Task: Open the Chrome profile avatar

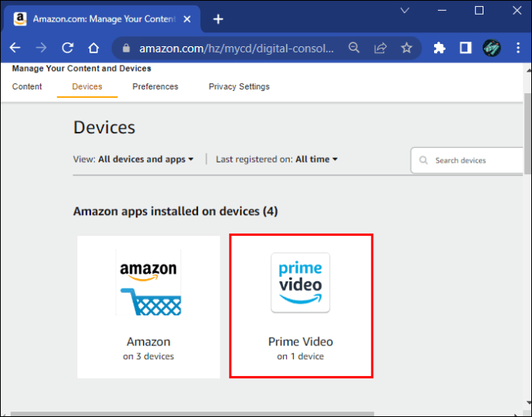Action: click(x=492, y=48)
